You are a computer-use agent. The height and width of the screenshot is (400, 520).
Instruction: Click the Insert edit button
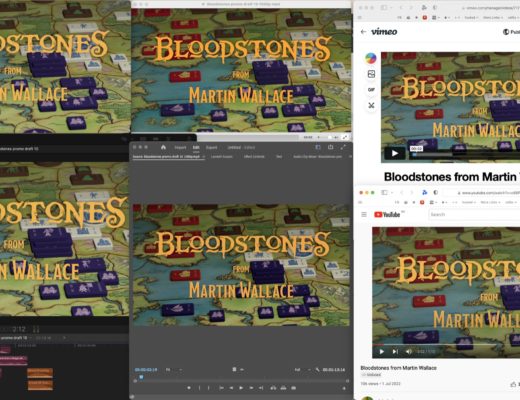coord(273,388)
